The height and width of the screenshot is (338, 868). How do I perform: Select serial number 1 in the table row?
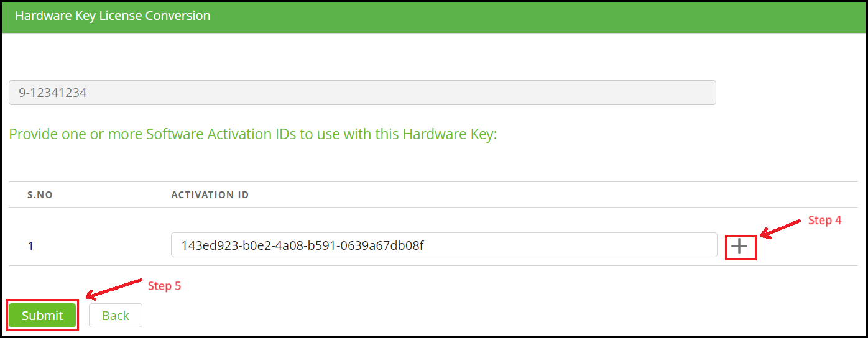pyautogui.click(x=31, y=246)
